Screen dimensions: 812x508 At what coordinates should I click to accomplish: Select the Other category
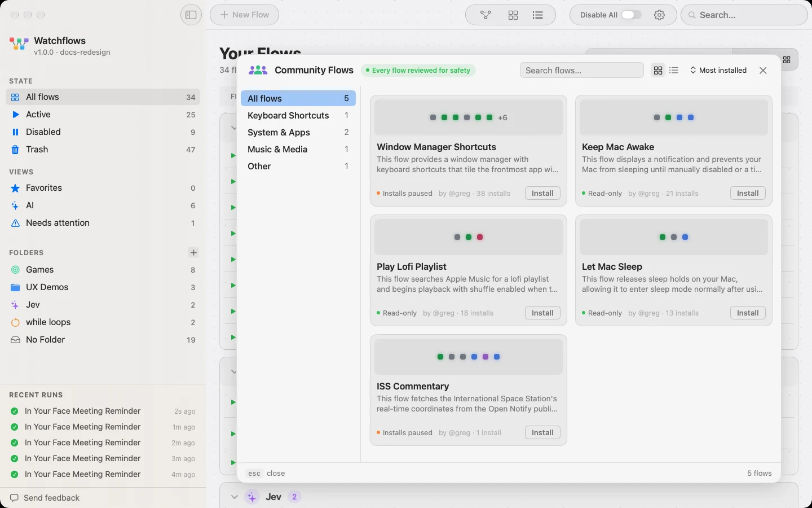click(298, 166)
